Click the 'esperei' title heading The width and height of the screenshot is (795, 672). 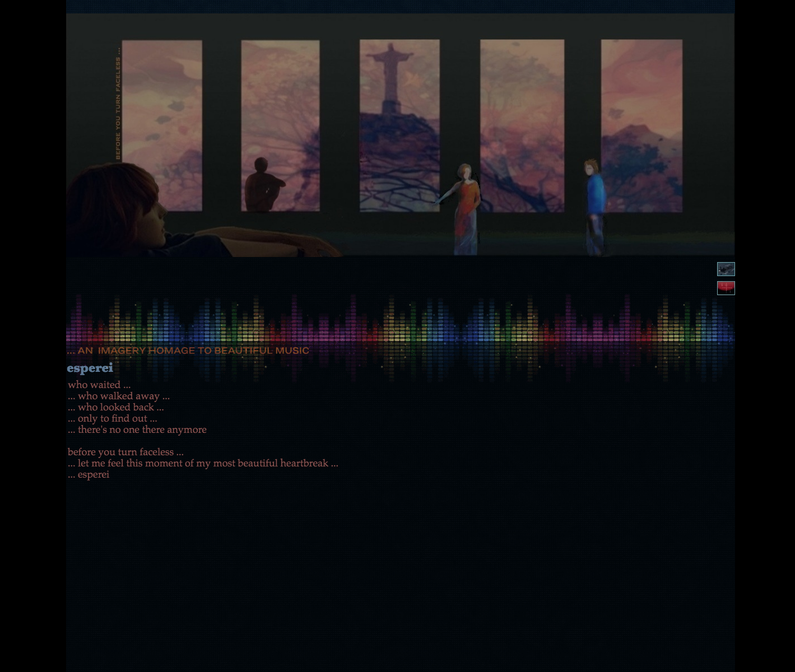(x=90, y=368)
